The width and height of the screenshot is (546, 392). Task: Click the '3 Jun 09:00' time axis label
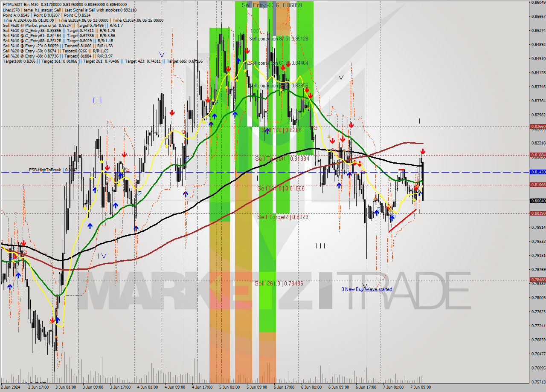pos(93,387)
